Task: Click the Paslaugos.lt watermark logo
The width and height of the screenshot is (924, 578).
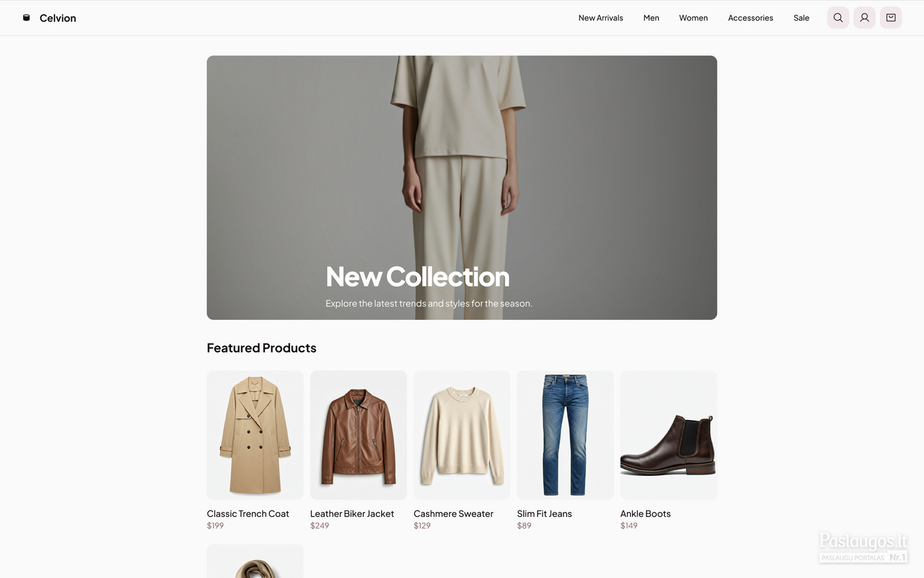Action: click(863, 548)
